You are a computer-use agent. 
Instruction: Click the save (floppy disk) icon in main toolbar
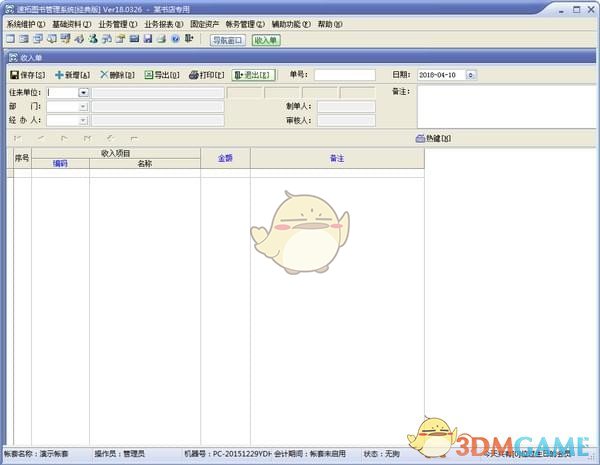pos(148,39)
